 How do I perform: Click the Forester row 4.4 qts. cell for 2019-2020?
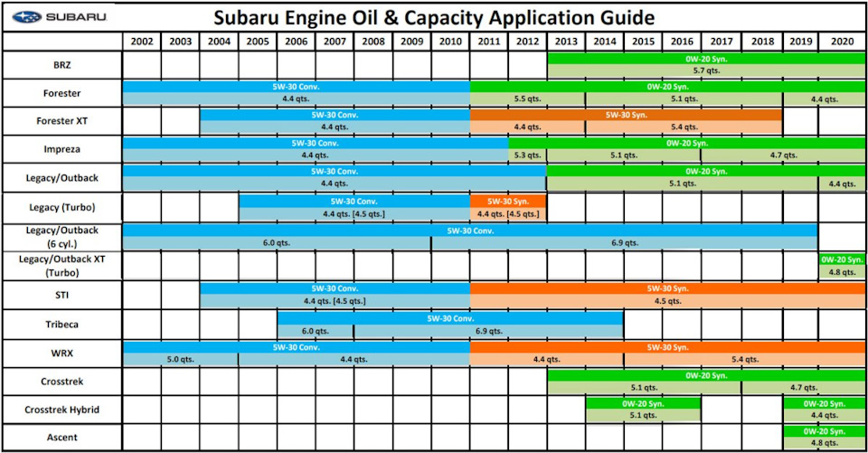pyautogui.click(x=825, y=99)
